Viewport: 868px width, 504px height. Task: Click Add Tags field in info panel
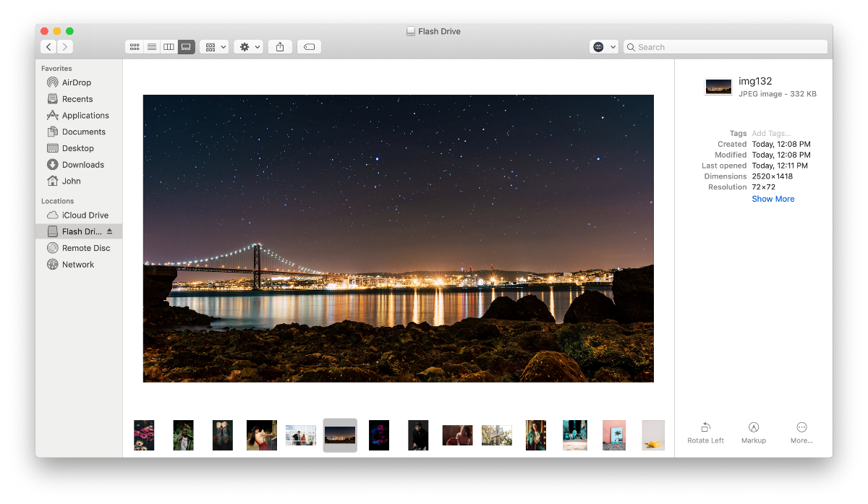pyautogui.click(x=772, y=134)
